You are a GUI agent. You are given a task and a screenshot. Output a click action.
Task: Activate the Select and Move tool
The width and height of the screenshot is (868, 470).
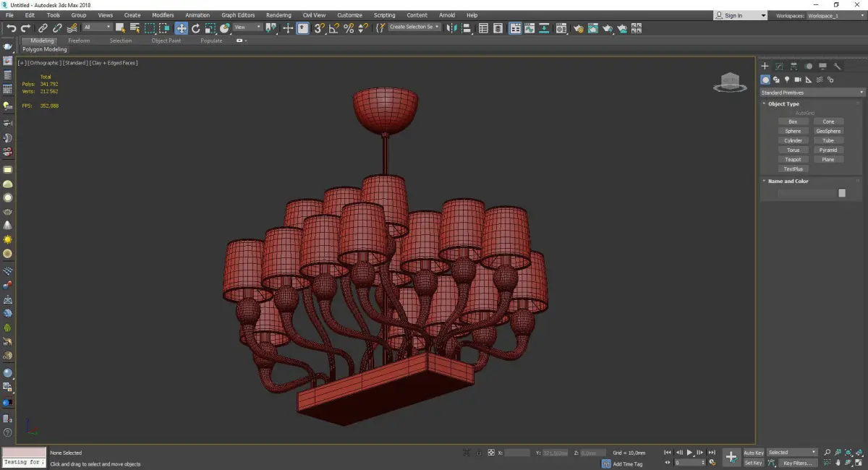point(181,28)
